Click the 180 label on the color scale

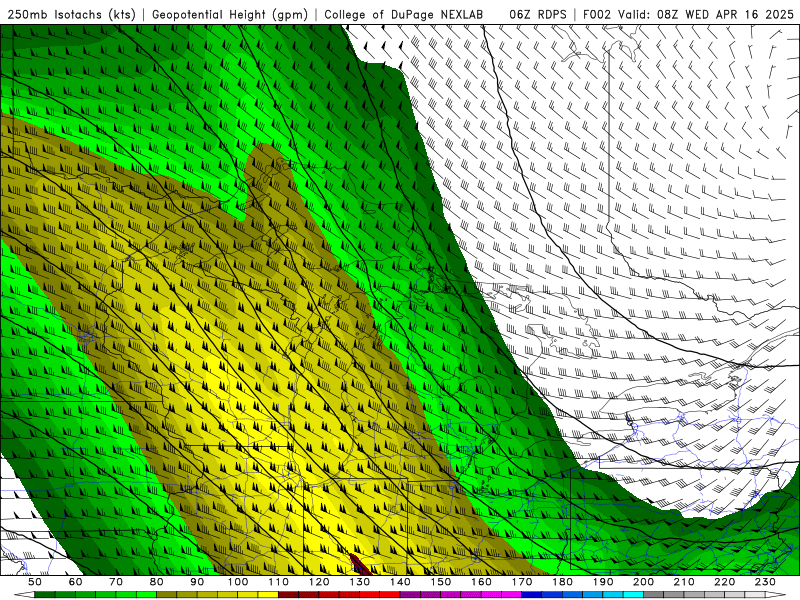tap(562, 582)
